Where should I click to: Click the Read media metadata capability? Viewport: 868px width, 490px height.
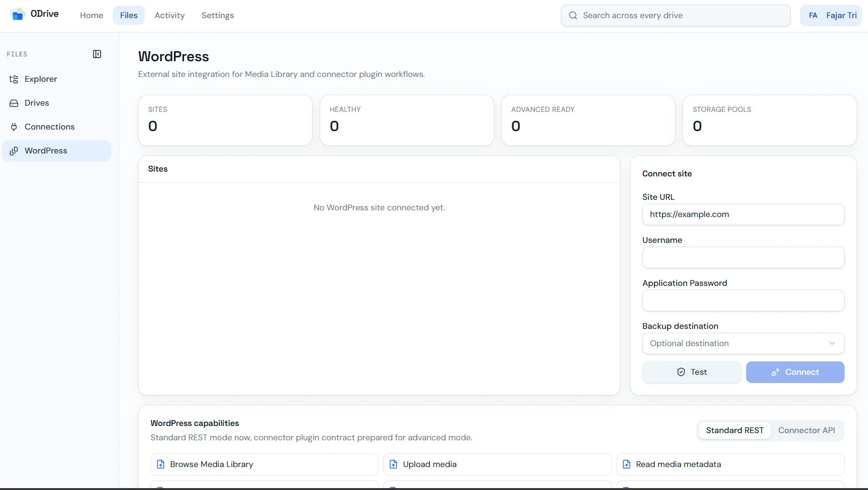click(730, 464)
